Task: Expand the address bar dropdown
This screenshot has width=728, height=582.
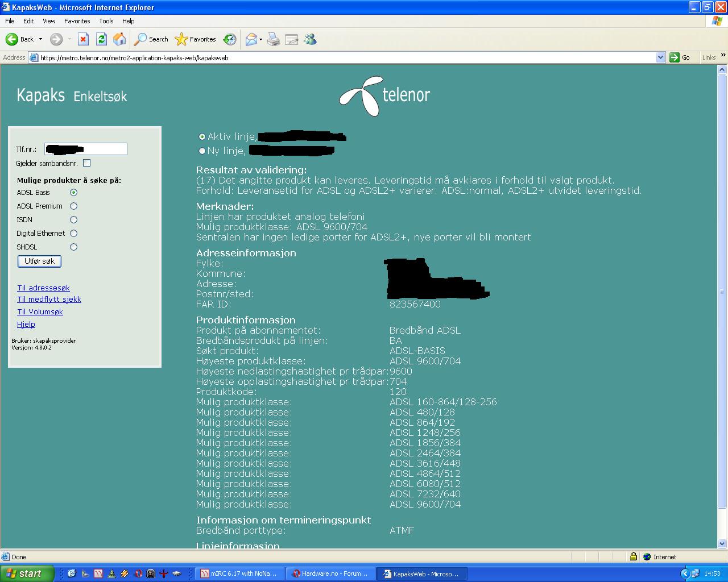Action: 660,57
